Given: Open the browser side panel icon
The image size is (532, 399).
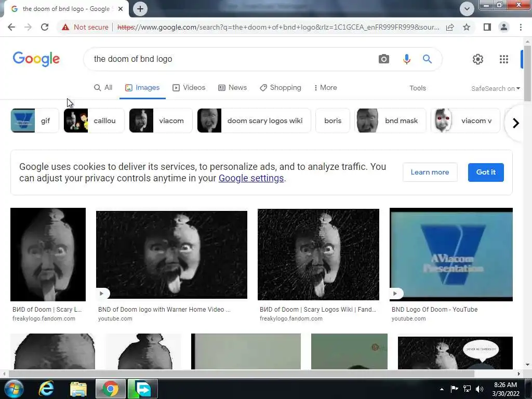Looking at the screenshot, I should click(x=487, y=27).
